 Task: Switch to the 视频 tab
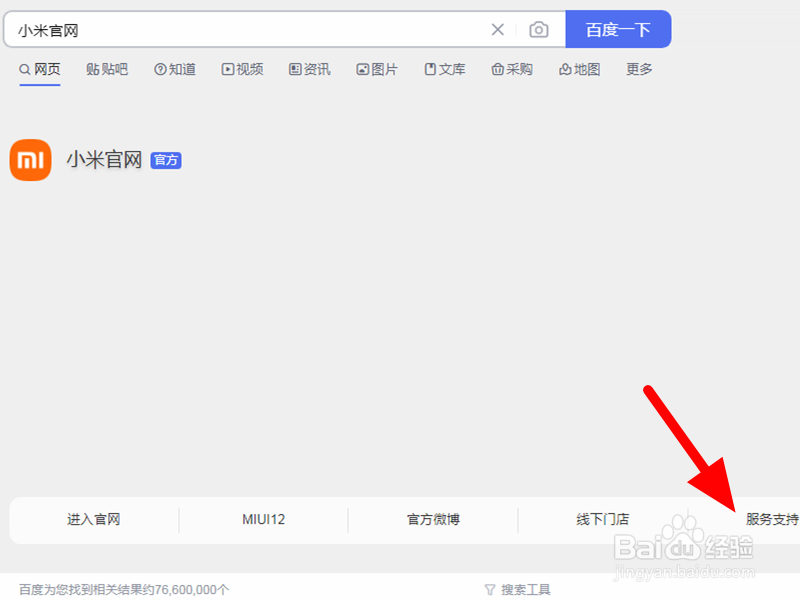(x=242, y=69)
